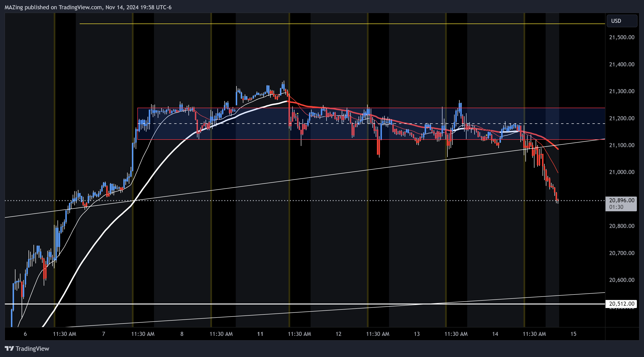
Task: Click the 21,100.00 price axis label
Action: point(621,145)
